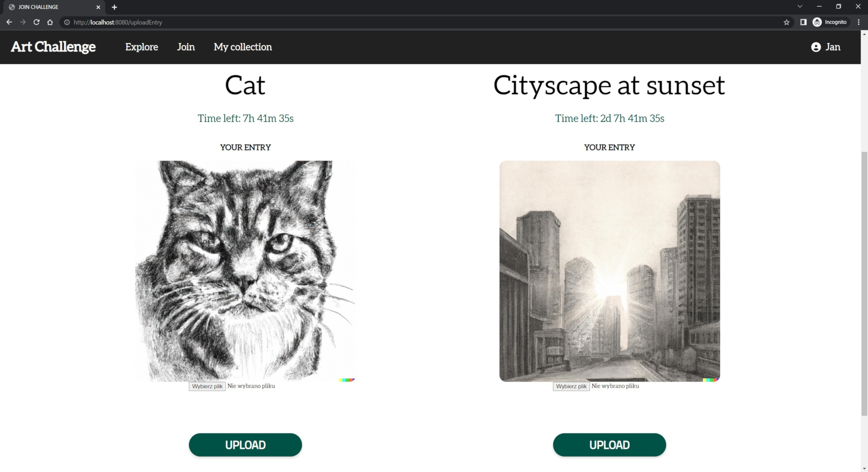Click scrollbar up arrow
The width and height of the screenshot is (868, 472).
click(x=864, y=34)
